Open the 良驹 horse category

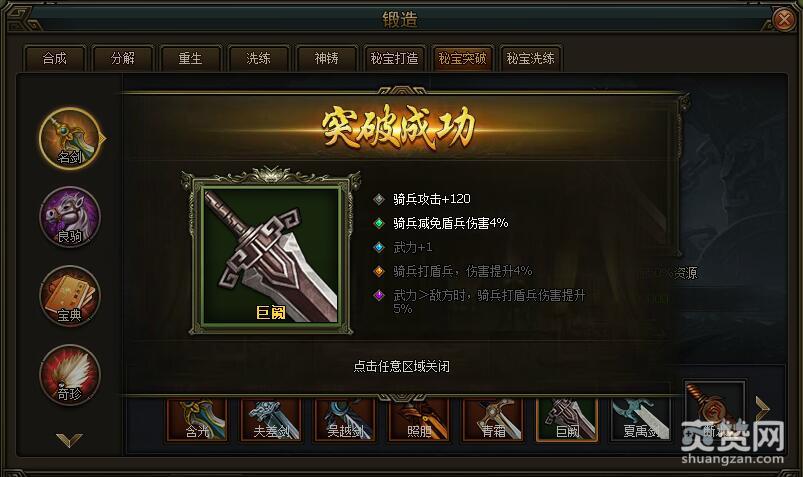[70, 217]
